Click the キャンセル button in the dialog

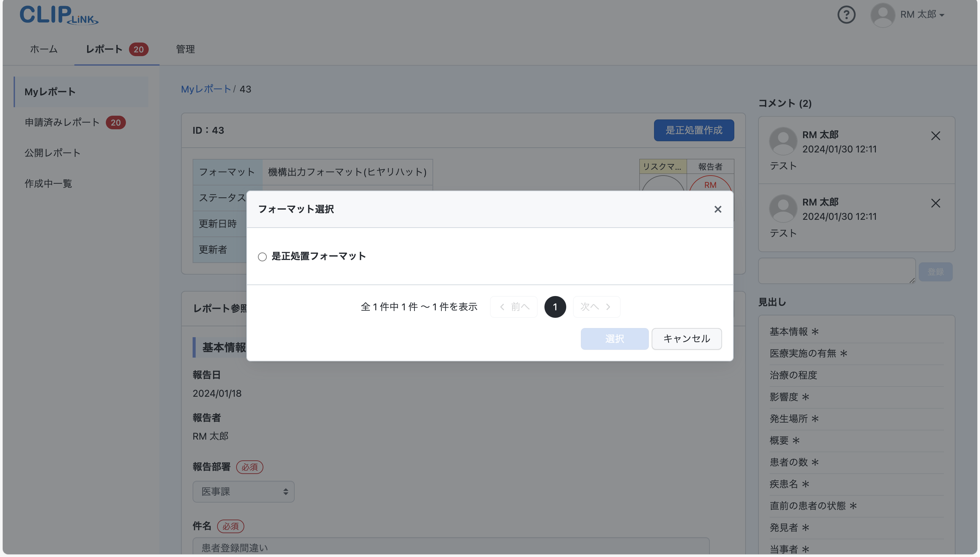tap(686, 339)
